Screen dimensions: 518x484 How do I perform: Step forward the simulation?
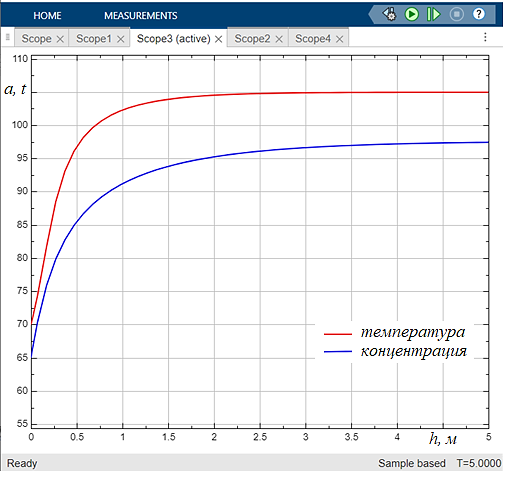(x=434, y=14)
